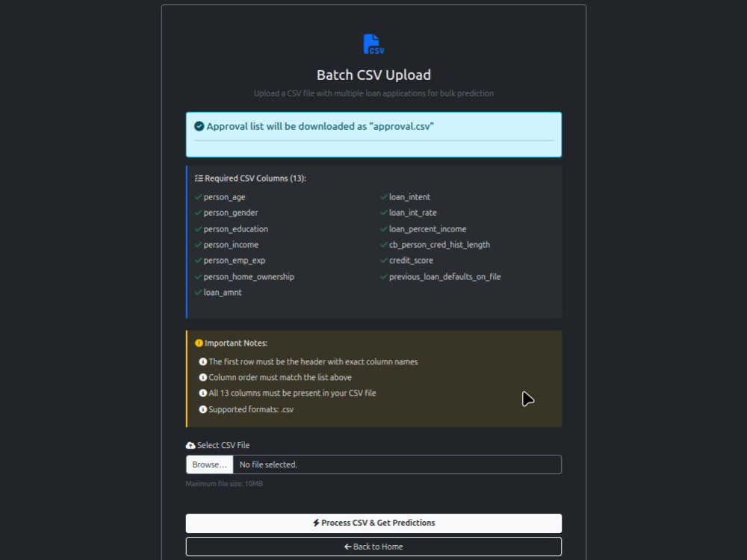Click the checkmark next to loan_intent
The image size is (747, 560).
click(x=383, y=196)
